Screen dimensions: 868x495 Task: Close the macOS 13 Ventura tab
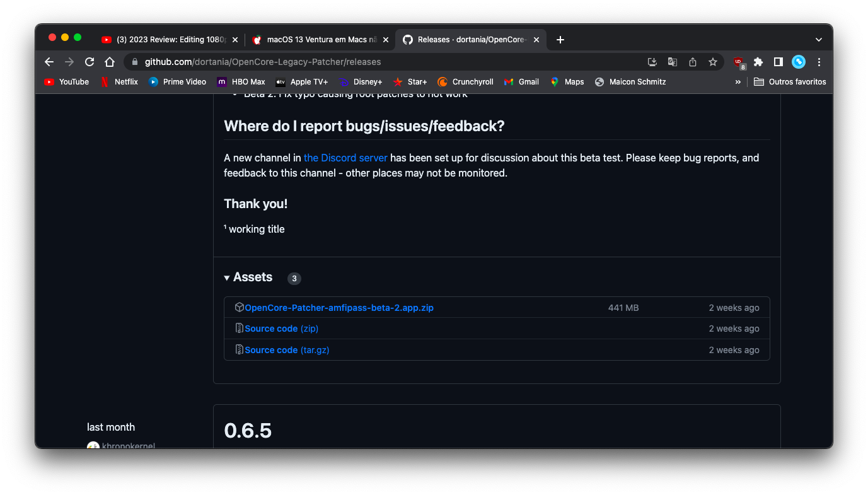pyautogui.click(x=386, y=40)
